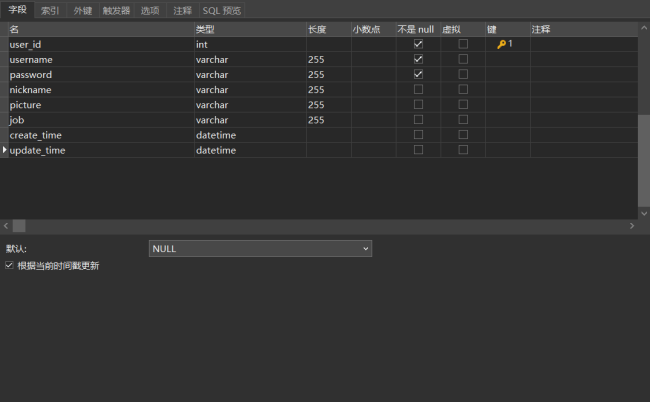
Task: Toggle the virtual checkbox for password
Action: tap(463, 74)
